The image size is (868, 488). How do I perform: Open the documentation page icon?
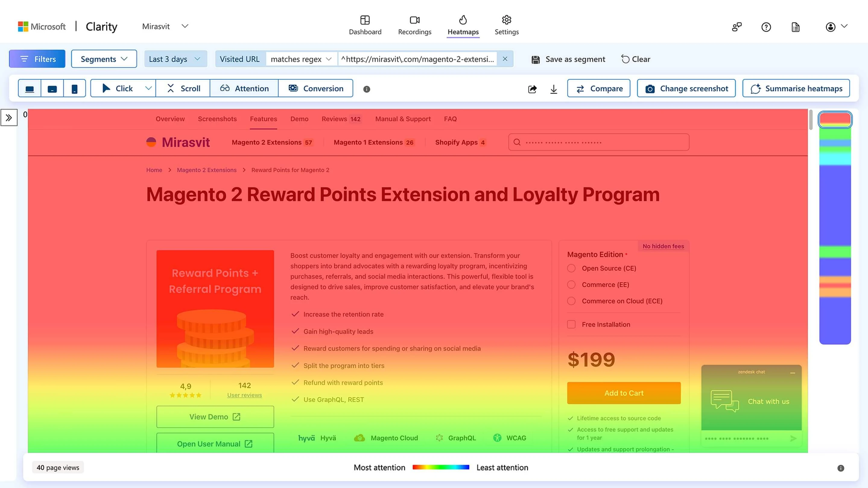coord(795,27)
